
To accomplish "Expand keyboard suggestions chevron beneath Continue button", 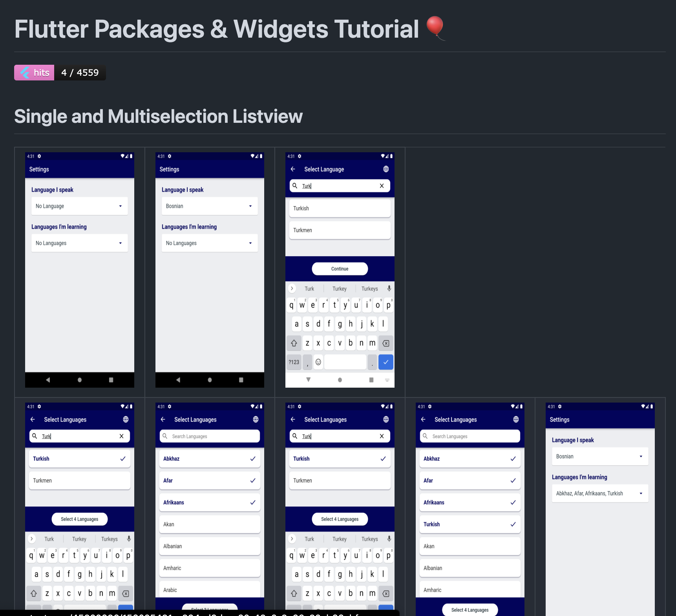I will coord(292,288).
